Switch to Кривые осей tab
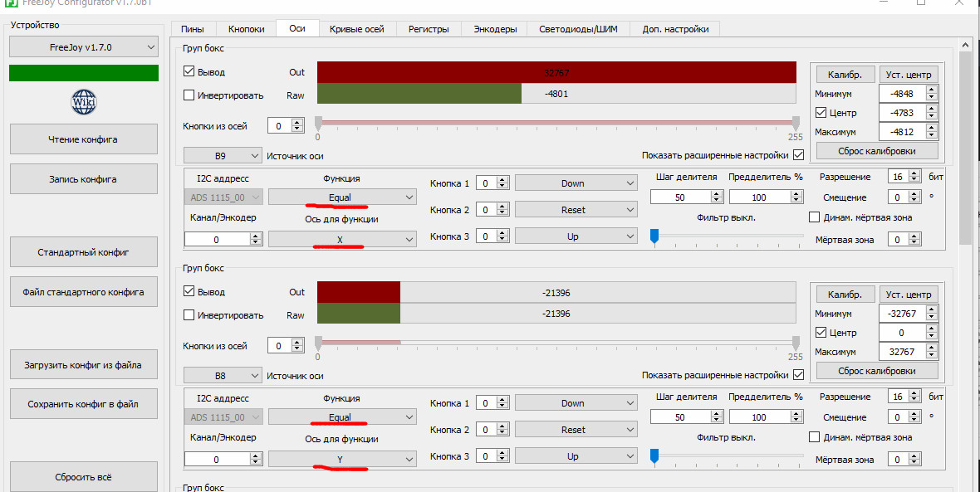 (357, 29)
